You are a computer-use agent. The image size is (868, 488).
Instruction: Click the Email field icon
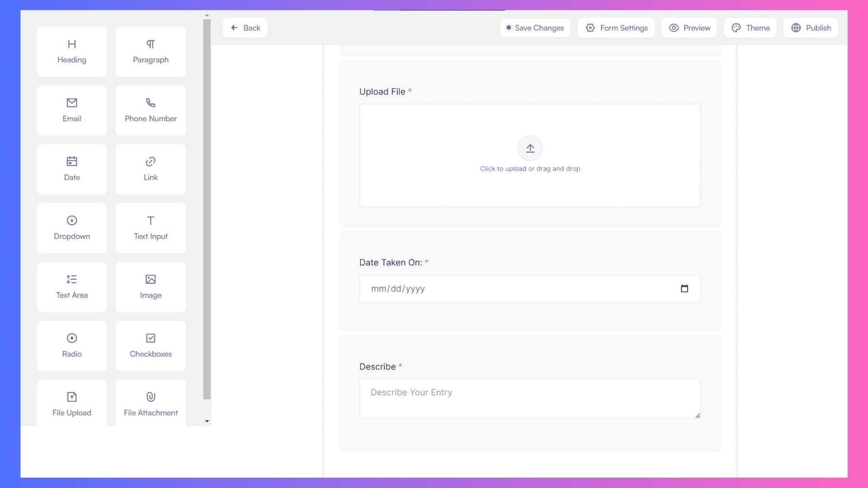pos(71,103)
